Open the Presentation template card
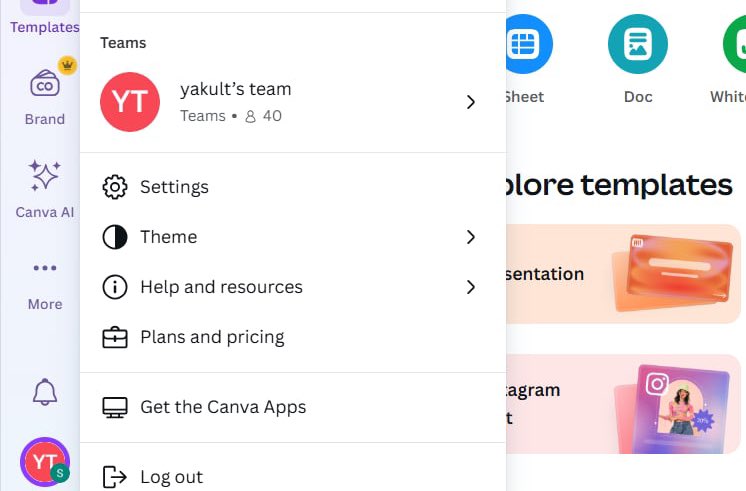746x491 pixels. pos(623,274)
